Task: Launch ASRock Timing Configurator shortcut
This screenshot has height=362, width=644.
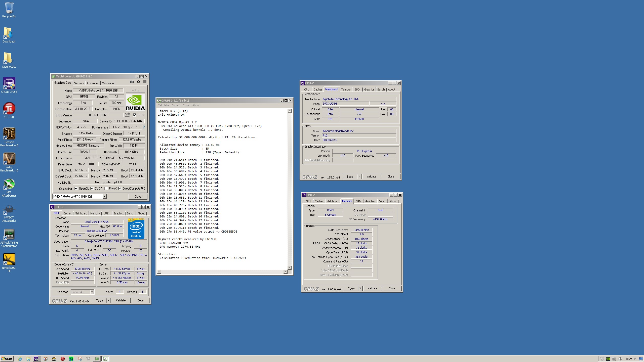Action: point(9,238)
